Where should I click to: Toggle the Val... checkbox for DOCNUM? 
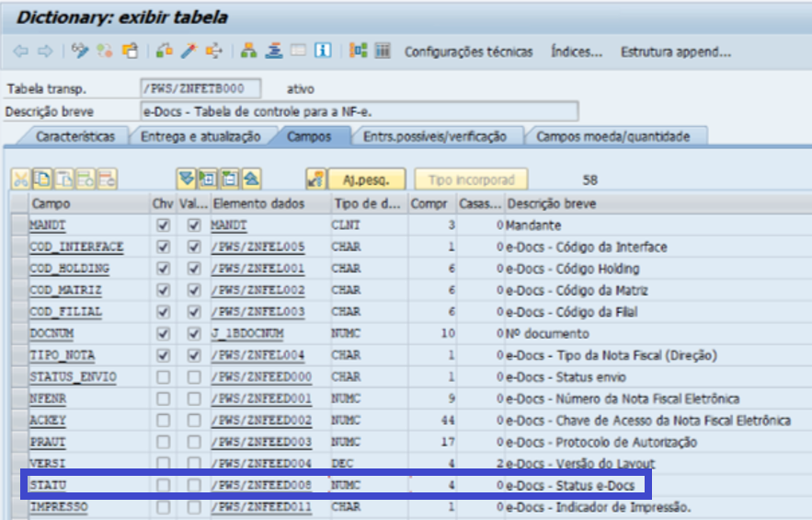pos(194,334)
